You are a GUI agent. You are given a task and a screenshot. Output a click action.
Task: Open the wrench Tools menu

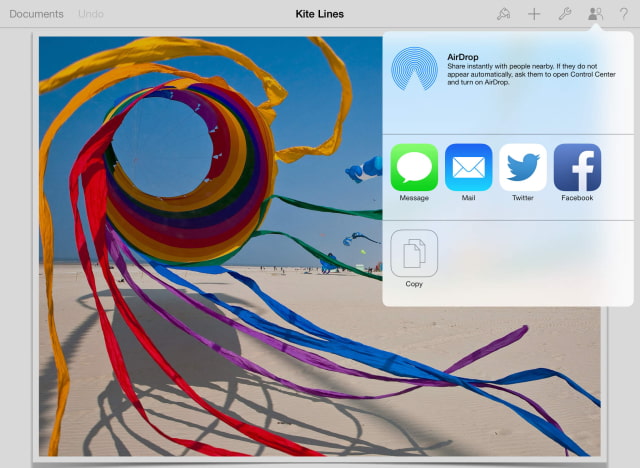tap(564, 14)
